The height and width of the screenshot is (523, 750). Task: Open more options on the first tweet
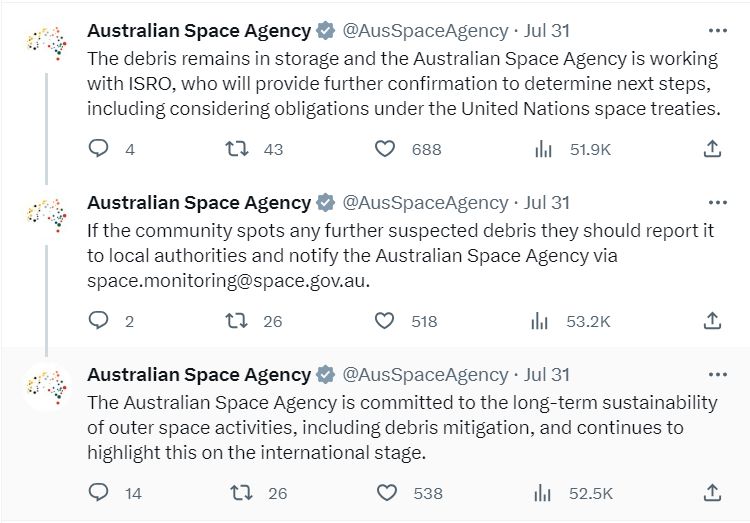717,31
